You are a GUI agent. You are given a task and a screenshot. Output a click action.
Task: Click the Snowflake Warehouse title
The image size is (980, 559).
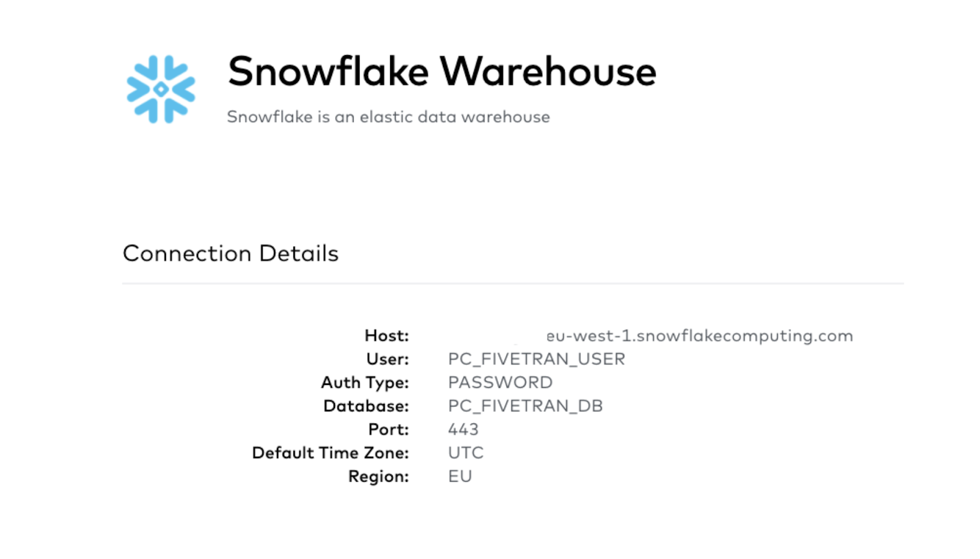(442, 72)
